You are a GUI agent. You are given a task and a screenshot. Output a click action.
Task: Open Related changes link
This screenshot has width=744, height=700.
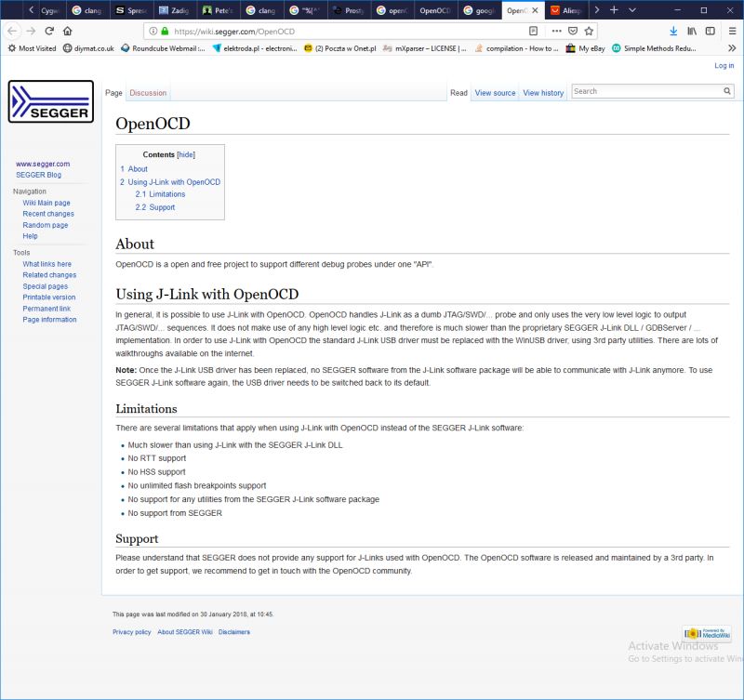click(49, 275)
